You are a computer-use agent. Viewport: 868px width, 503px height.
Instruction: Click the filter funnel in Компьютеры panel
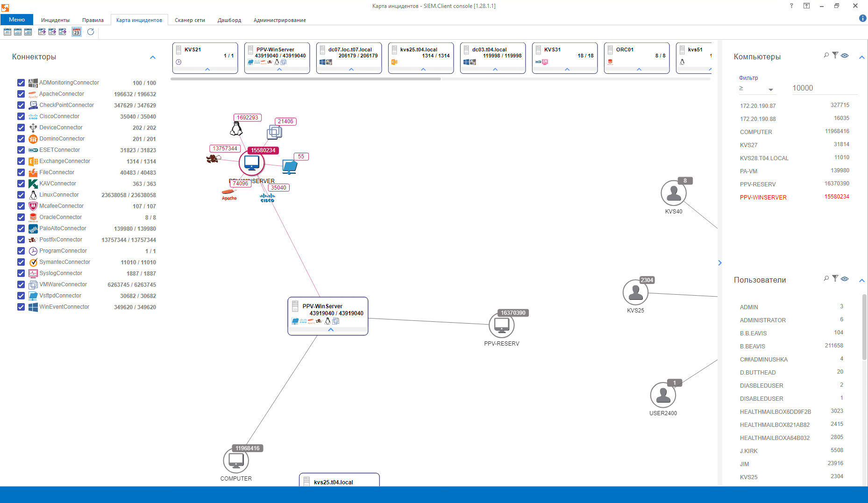point(835,55)
